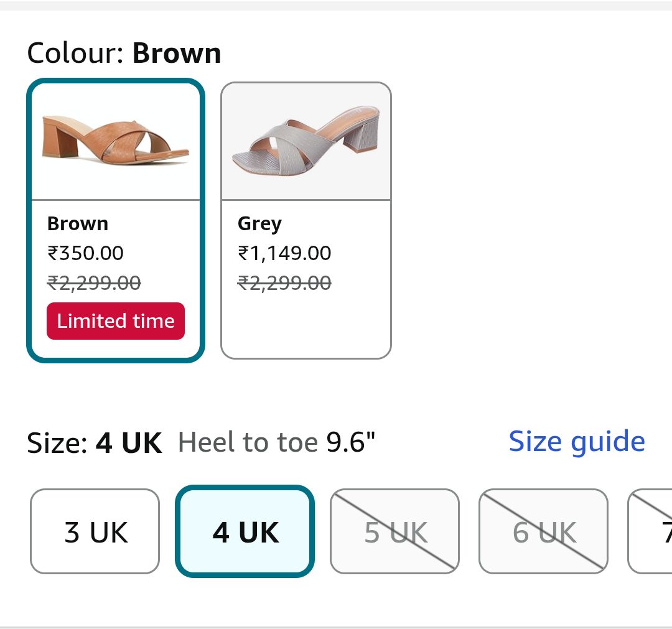672x629 pixels.
Task: Click the Brown colour name label
Action: click(x=78, y=224)
